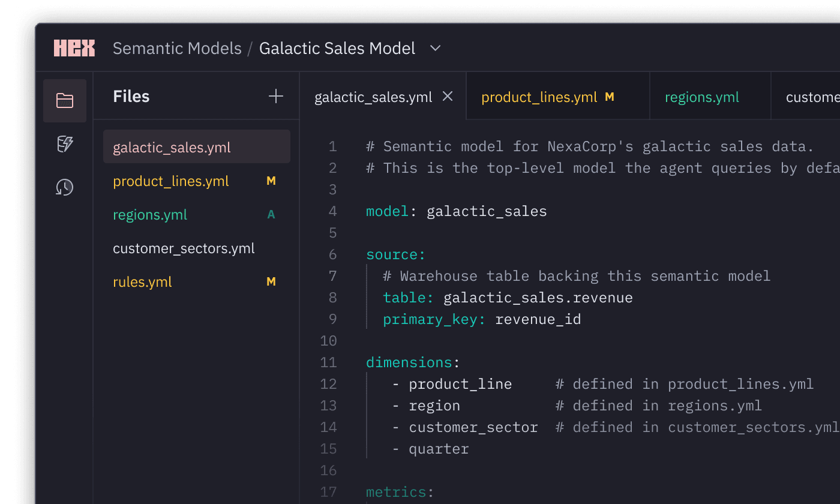Select regions.yml in Files list
840x504 pixels.
tap(197, 214)
